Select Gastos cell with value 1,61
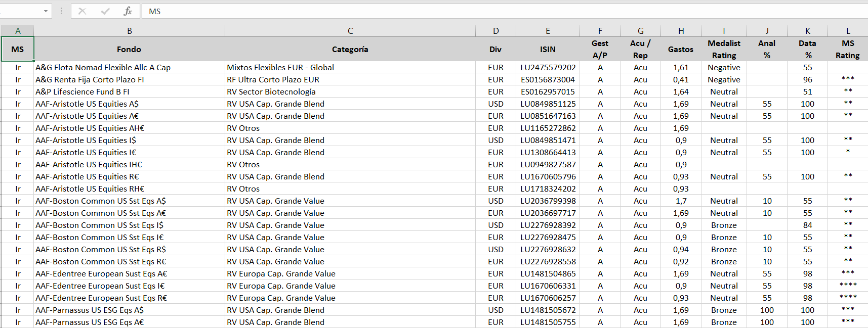The width and height of the screenshot is (868, 328). pyautogui.click(x=681, y=67)
